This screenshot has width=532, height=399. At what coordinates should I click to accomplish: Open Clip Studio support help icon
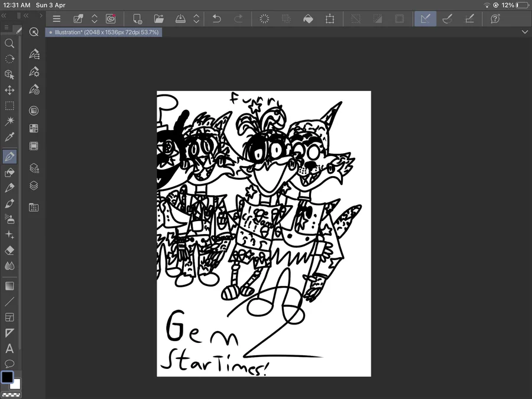pos(495,19)
